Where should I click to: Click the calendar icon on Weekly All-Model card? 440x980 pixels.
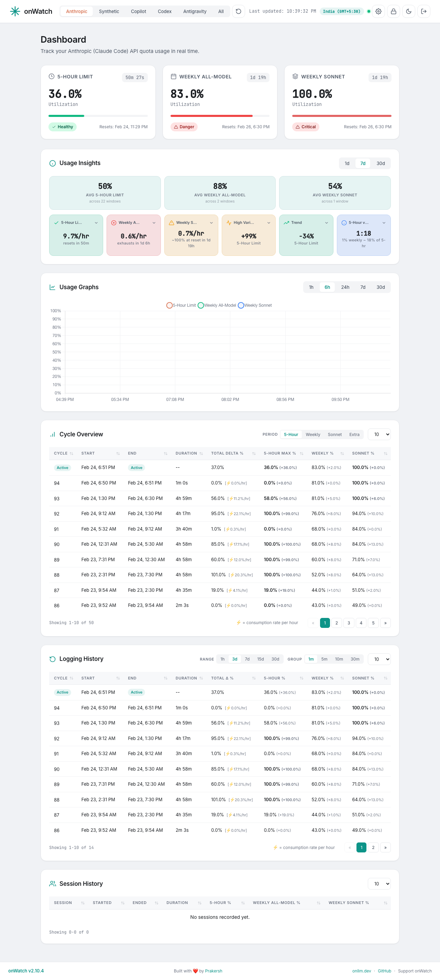point(173,76)
